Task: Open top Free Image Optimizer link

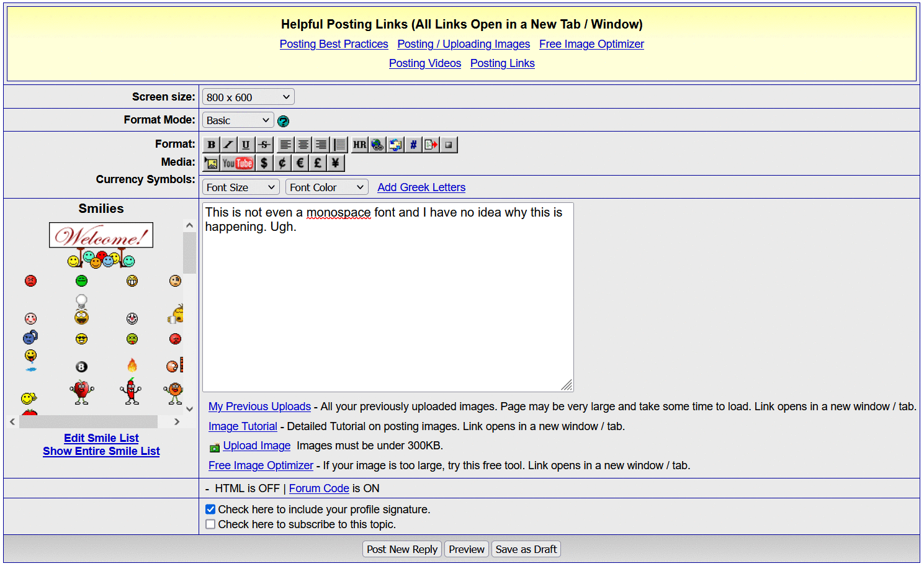Action: tap(591, 44)
